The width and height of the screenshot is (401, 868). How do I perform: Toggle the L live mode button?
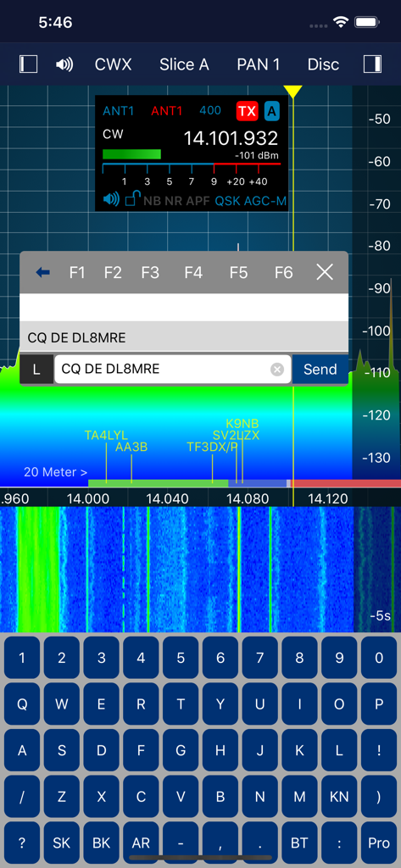tap(36, 370)
